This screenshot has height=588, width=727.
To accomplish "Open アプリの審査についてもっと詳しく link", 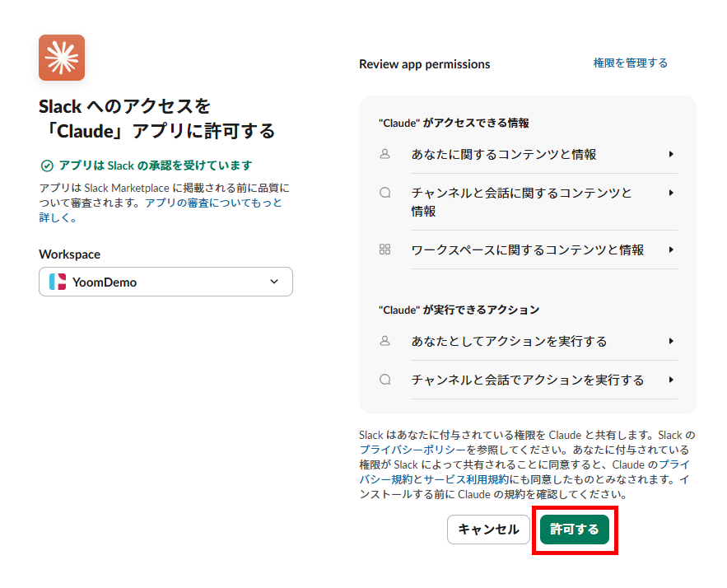I will point(161,210).
